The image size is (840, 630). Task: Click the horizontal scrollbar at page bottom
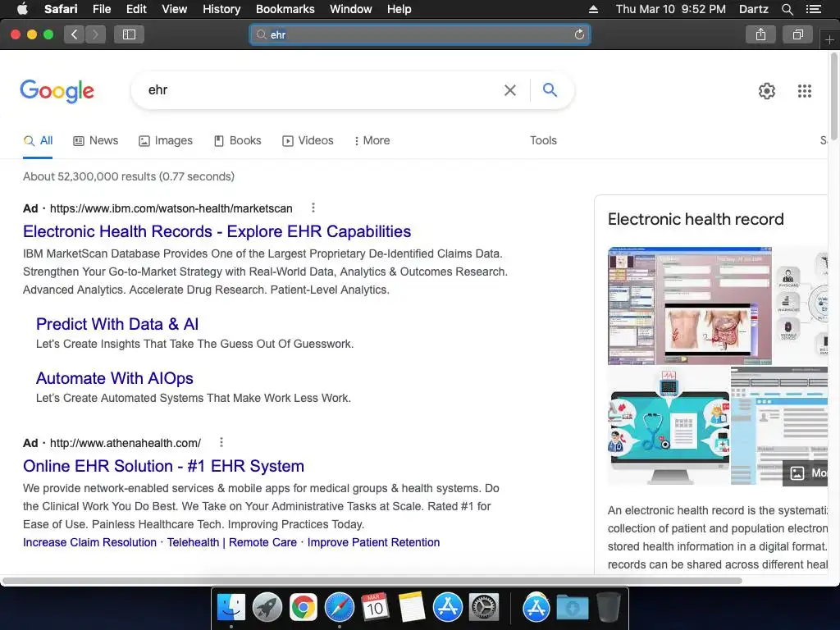coord(372,581)
